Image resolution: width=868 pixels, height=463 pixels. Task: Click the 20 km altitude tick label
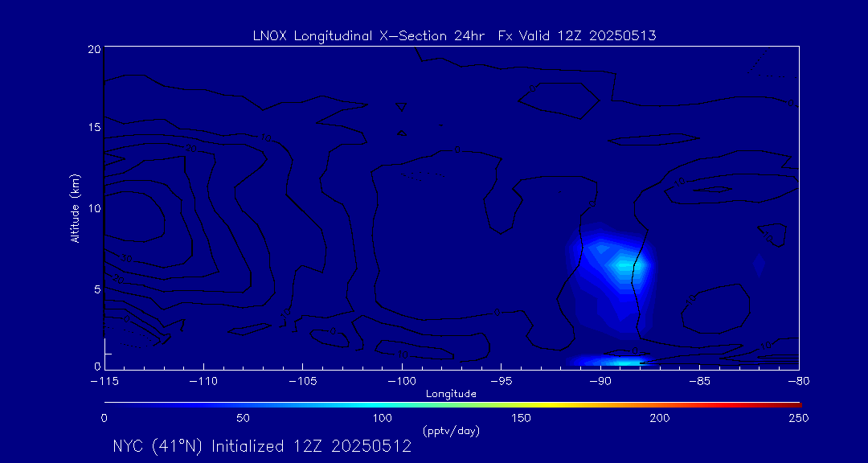(x=94, y=49)
